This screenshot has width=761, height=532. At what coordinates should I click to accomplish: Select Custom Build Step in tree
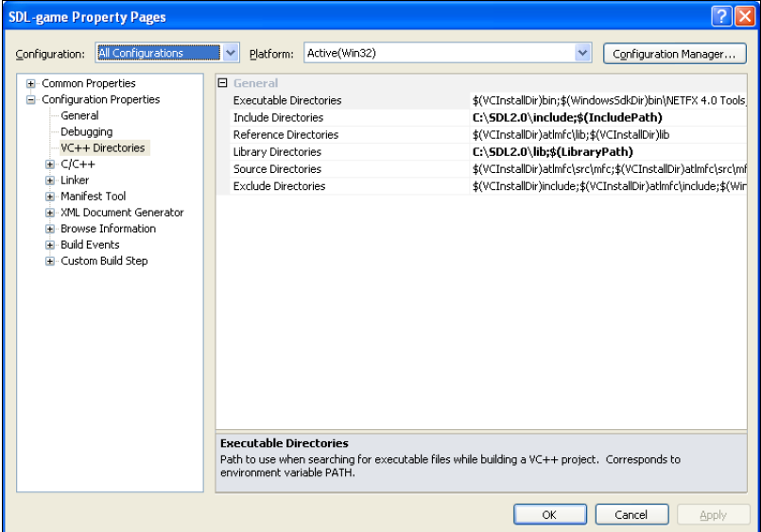click(x=104, y=261)
